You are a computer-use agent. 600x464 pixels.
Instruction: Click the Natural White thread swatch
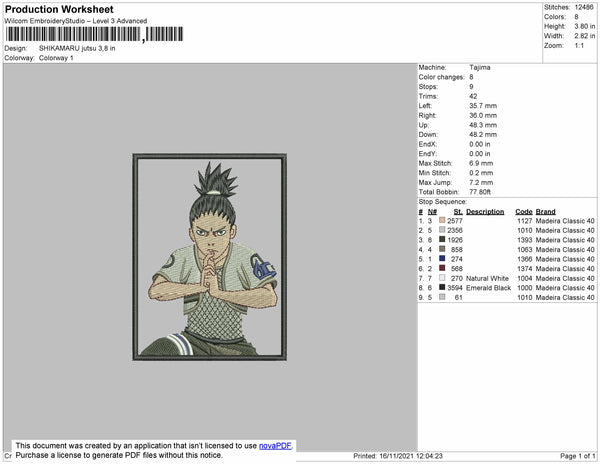[x=442, y=278]
